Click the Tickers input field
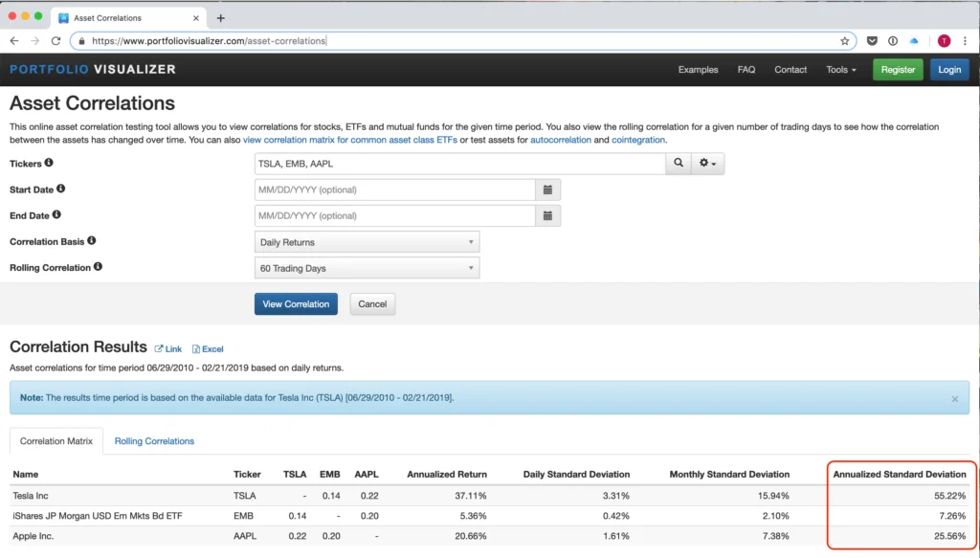The width and height of the screenshot is (980, 558). click(x=460, y=164)
